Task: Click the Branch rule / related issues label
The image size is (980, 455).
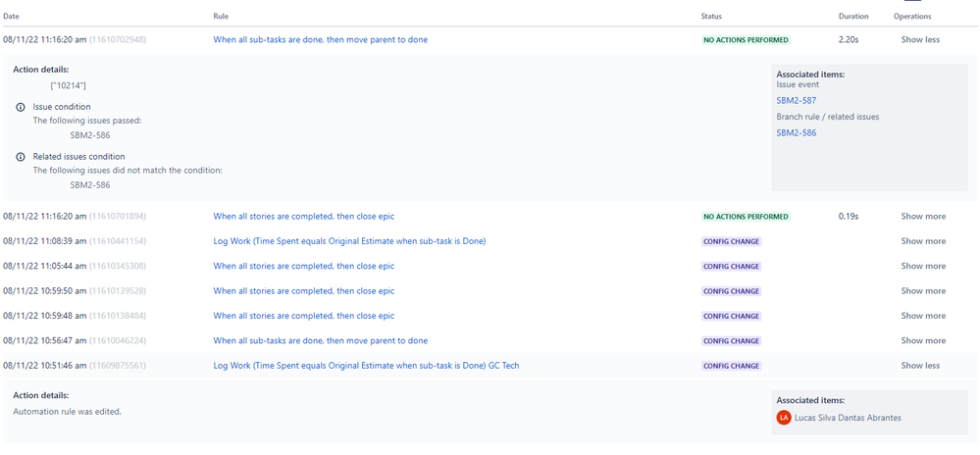Action: (x=828, y=117)
